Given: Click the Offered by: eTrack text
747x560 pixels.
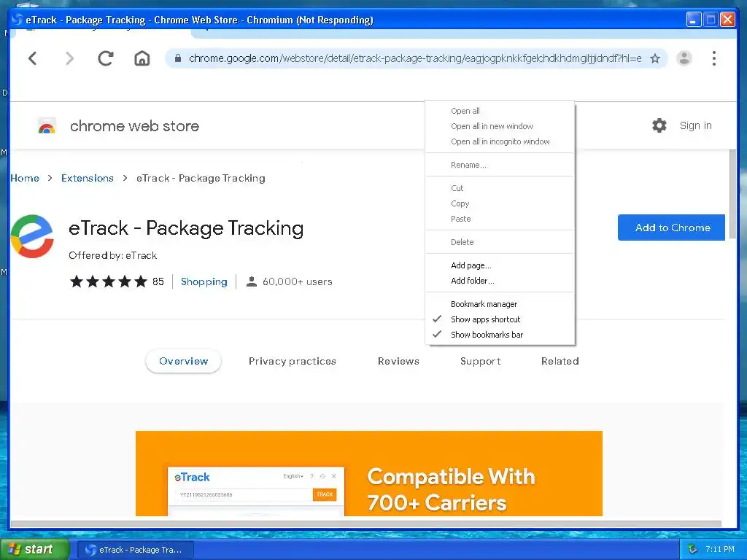Looking at the screenshot, I should tap(112, 255).
